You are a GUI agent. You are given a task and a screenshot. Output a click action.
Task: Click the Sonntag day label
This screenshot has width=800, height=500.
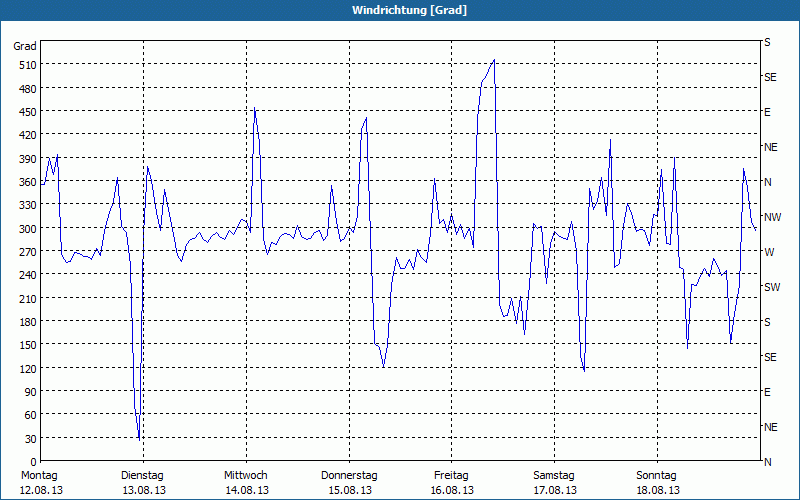click(656, 476)
